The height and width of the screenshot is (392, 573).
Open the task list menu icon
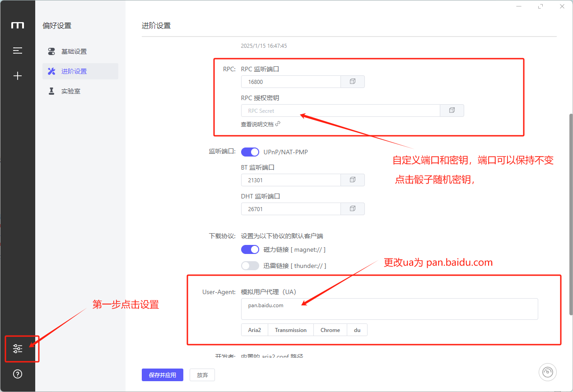point(18,51)
